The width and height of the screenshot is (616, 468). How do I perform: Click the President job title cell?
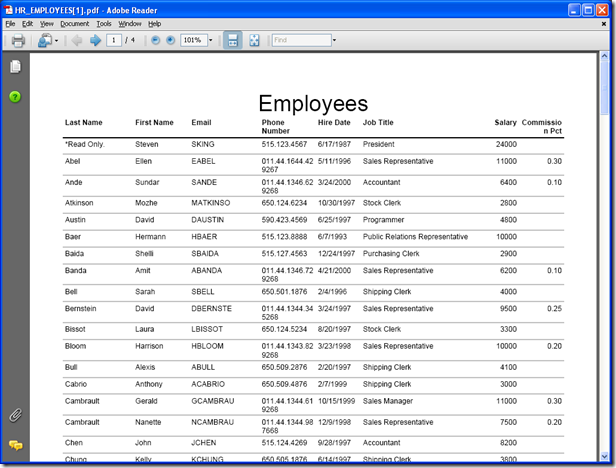pos(378,144)
